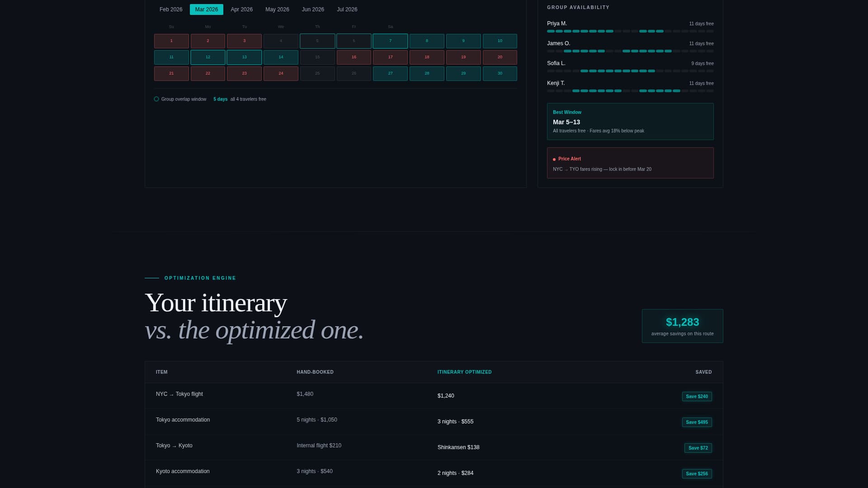Click the '5 days' overlap link

click(221, 99)
